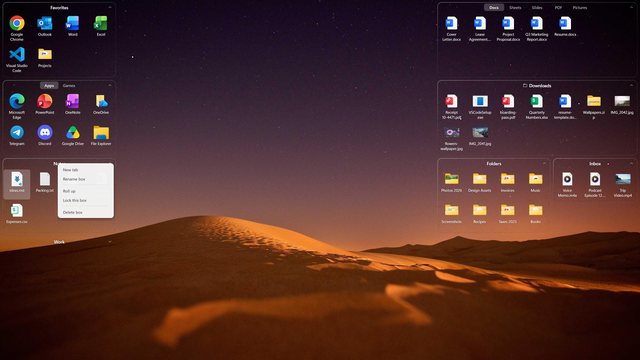Choose Rename box in context menu

(x=86, y=179)
